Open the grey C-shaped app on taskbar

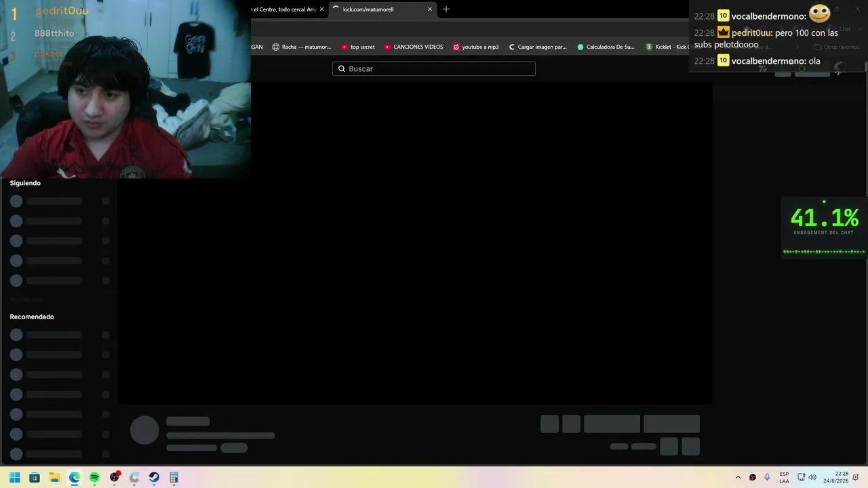click(134, 477)
